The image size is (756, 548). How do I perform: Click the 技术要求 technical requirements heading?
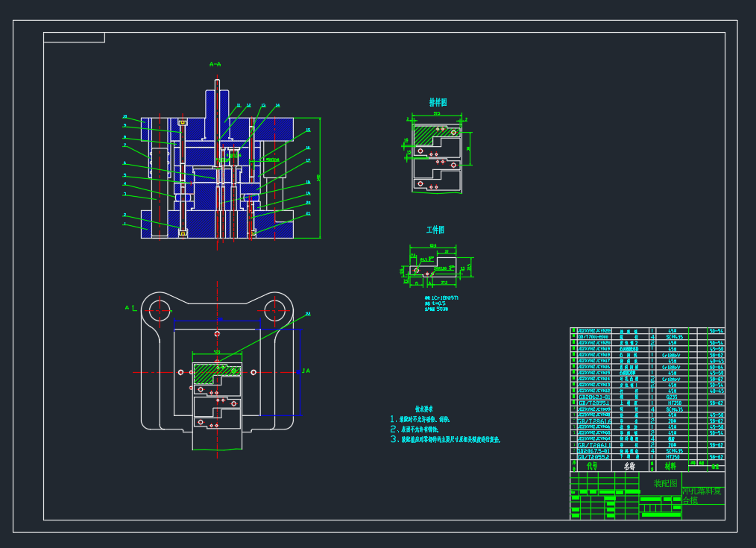coord(423,409)
